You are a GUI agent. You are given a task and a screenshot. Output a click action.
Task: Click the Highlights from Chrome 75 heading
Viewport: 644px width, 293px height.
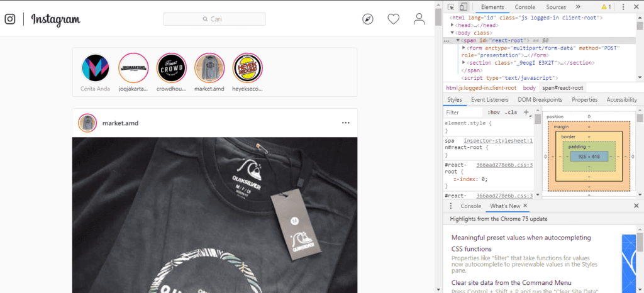point(499,219)
